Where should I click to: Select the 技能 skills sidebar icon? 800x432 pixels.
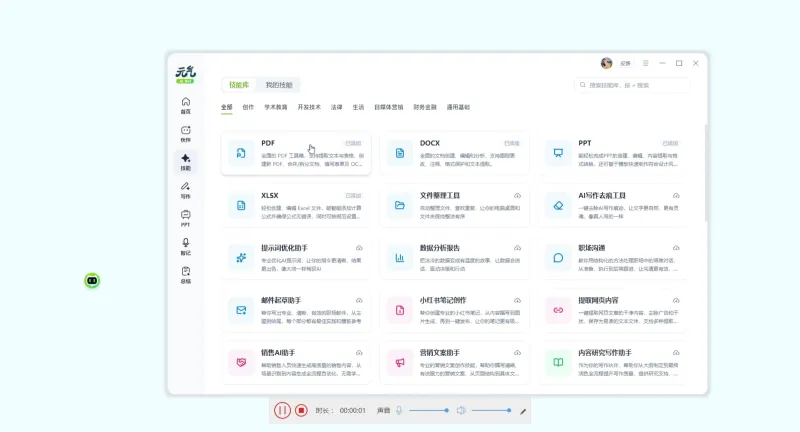tap(186, 162)
